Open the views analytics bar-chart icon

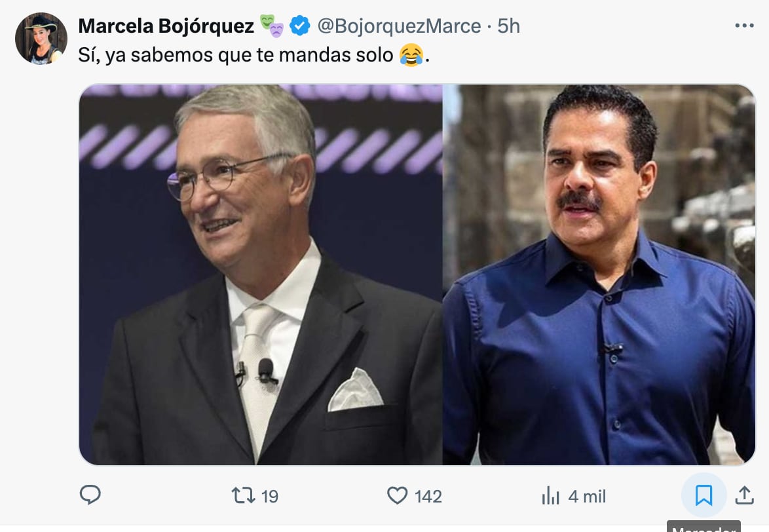551,496
